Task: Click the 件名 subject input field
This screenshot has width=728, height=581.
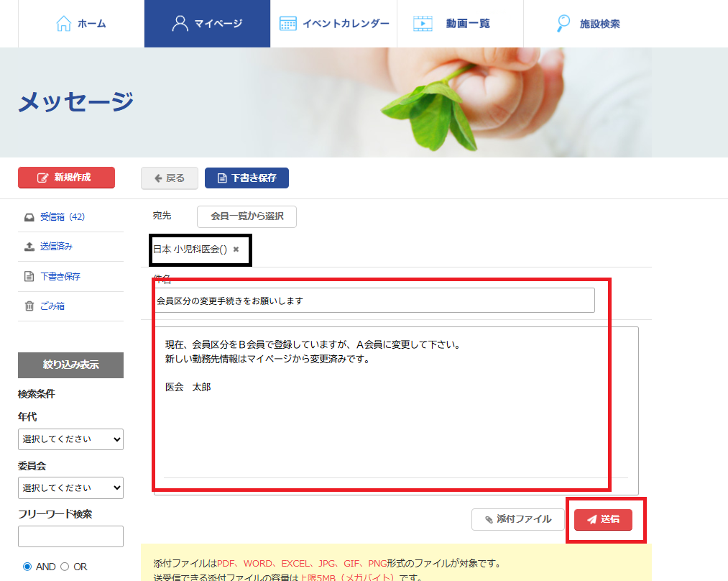Action: (374, 301)
